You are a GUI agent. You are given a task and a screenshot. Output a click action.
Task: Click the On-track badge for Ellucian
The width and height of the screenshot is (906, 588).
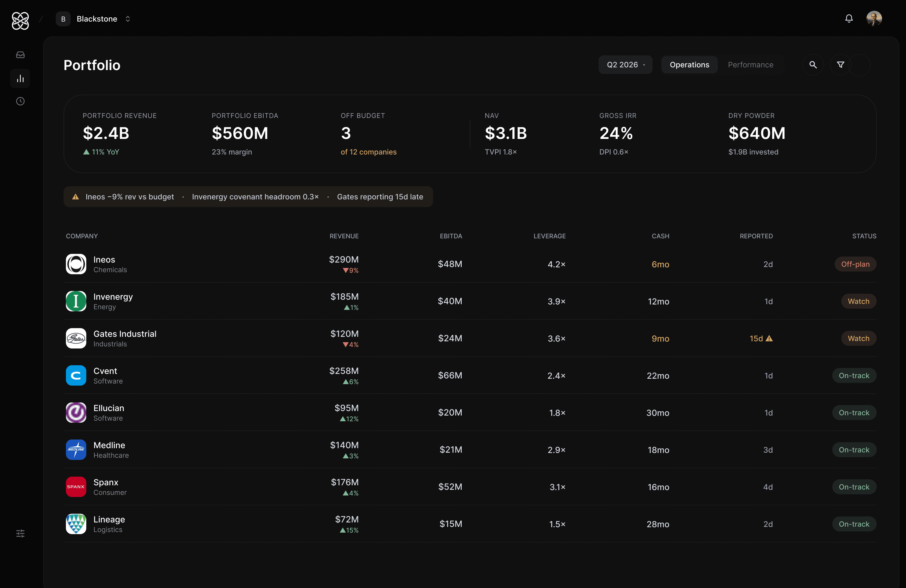coord(854,413)
